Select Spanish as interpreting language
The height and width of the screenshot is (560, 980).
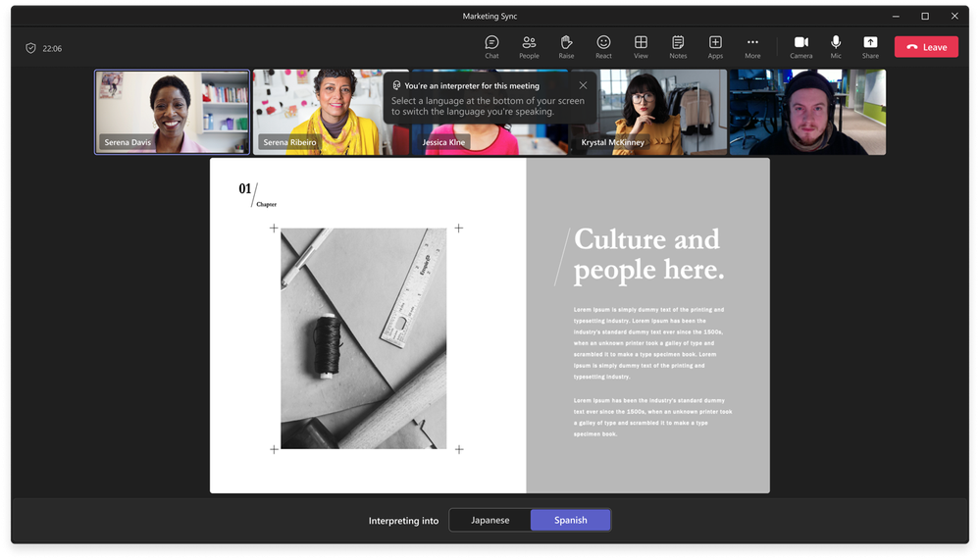(x=570, y=520)
